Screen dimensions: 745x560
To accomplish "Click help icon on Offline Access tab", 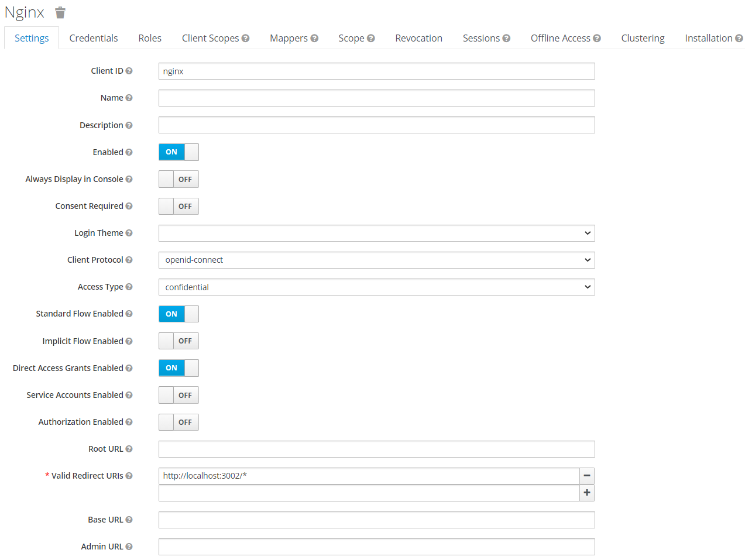I will tap(597, 38).
